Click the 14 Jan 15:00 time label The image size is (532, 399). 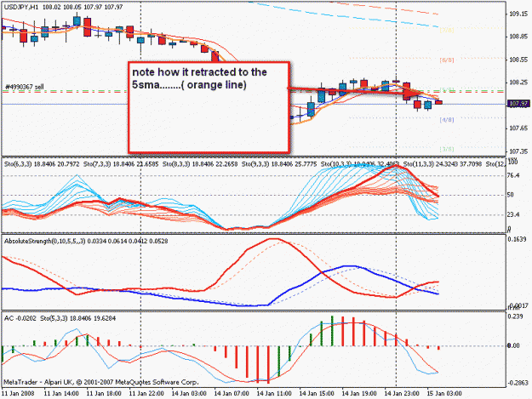317,394
